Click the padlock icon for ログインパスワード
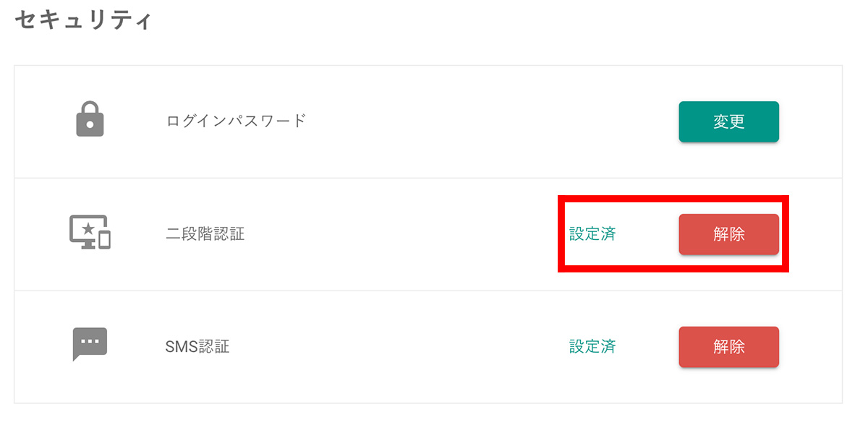Viewport: 868px width, 430px height. 90,119
